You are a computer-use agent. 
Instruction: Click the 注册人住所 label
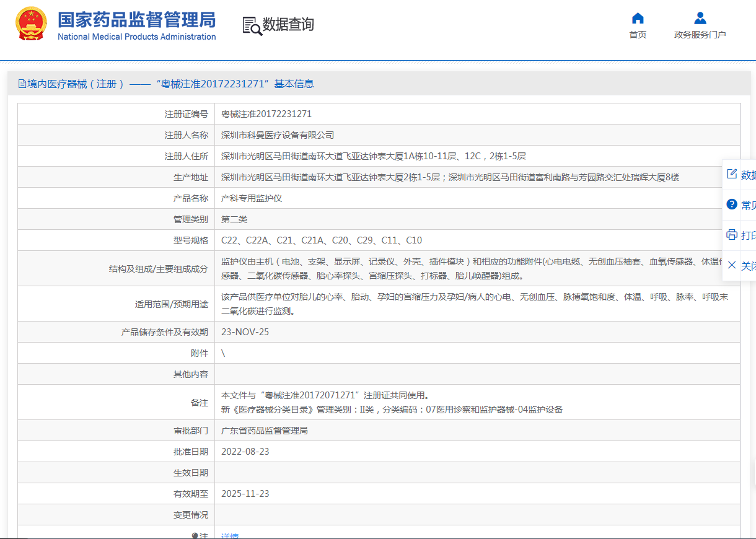[186, 156]
